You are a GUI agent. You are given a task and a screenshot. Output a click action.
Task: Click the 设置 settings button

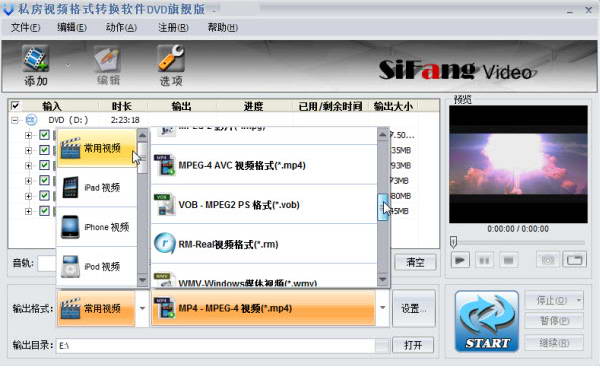tap(414, 309)
